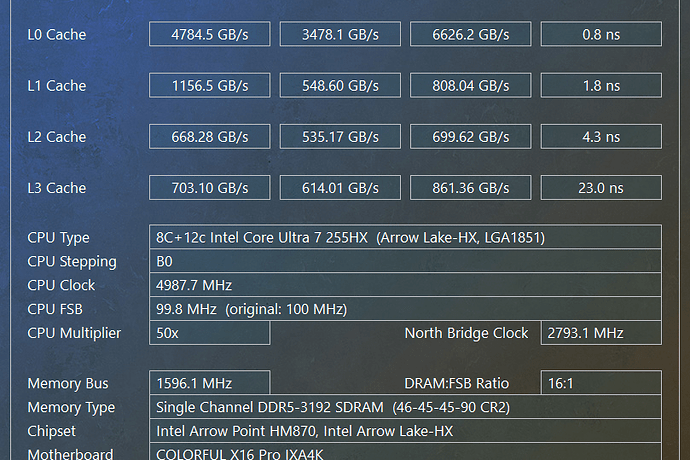Viewport: 690px width, 460px height.
Task: Click the L3 Cache latency 23.0 ns box
Action: [601, 188]
